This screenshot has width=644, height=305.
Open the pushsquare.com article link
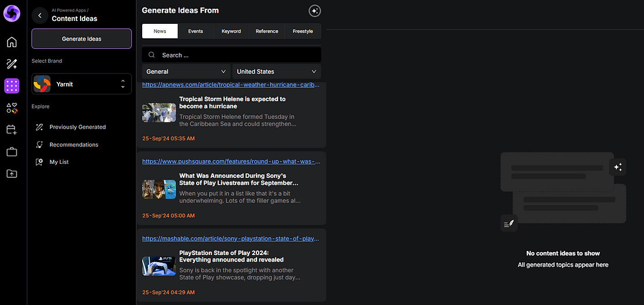(x=231, y=162)
